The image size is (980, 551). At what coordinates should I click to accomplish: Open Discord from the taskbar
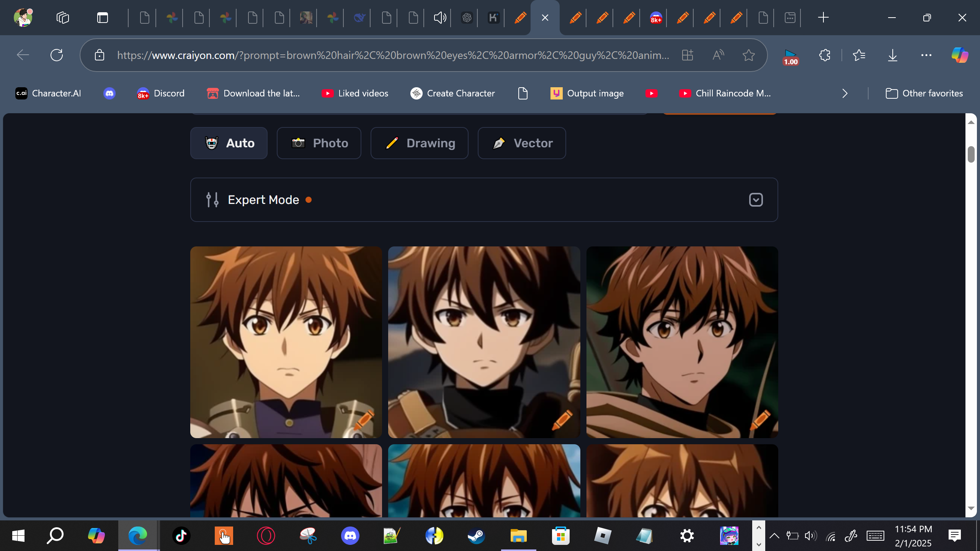click(x=350, y=536)
